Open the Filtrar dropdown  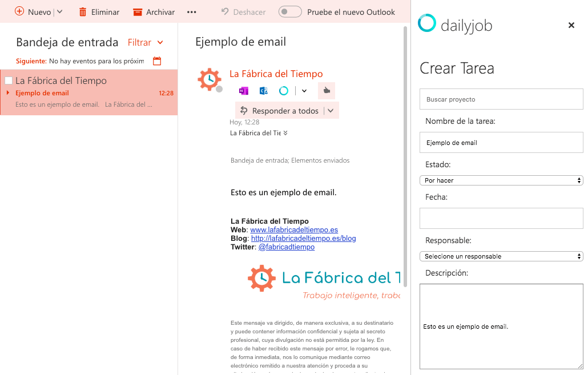tap(146, 42)
